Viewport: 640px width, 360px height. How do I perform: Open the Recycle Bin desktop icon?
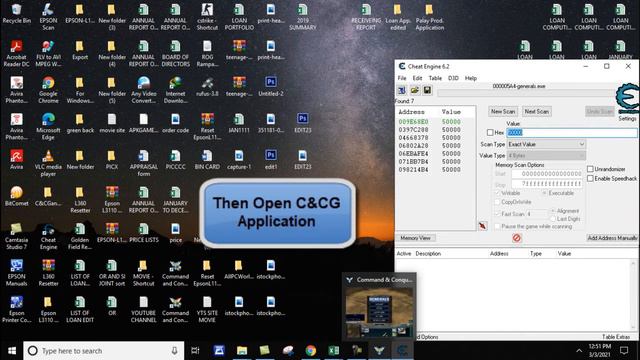pos(16,13)
